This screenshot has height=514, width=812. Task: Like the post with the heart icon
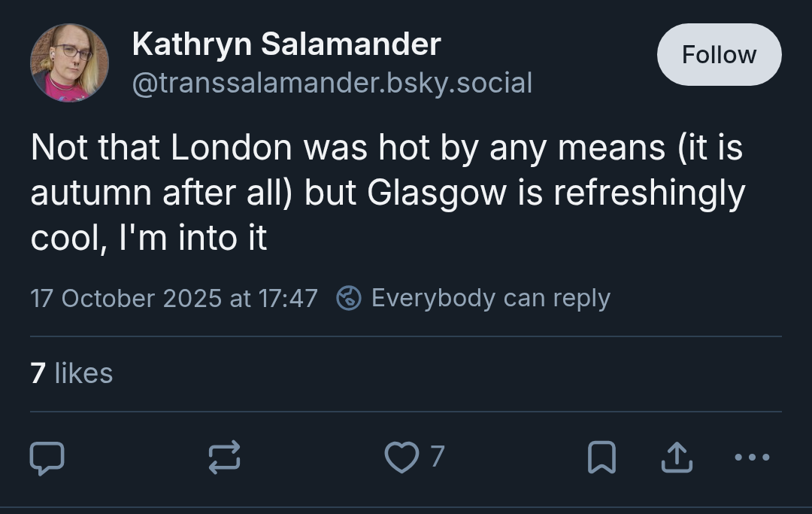coord(401,457)
